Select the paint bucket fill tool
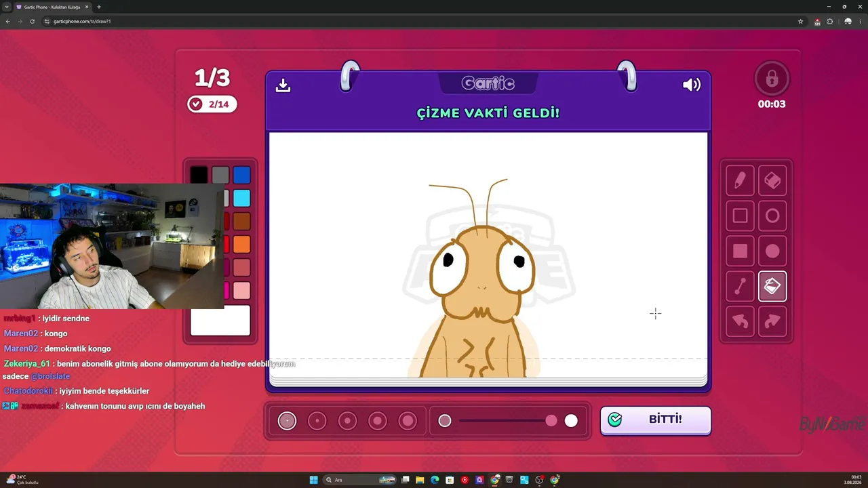Viewport: 868px width, 488px height. [x=772, y=287]
